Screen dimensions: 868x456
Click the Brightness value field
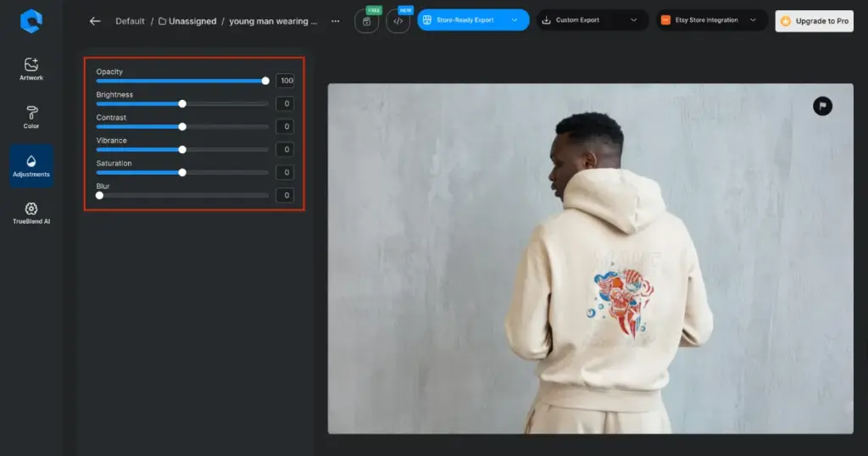285,103
